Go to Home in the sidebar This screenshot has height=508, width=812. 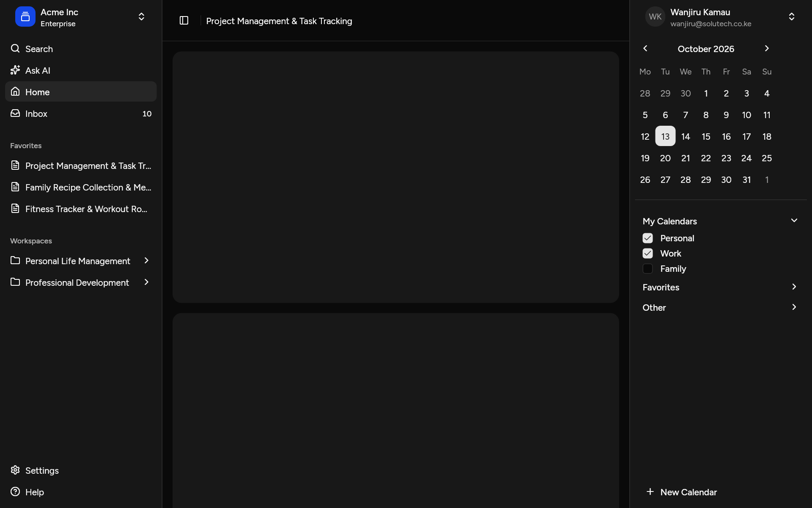click(81, 92)
